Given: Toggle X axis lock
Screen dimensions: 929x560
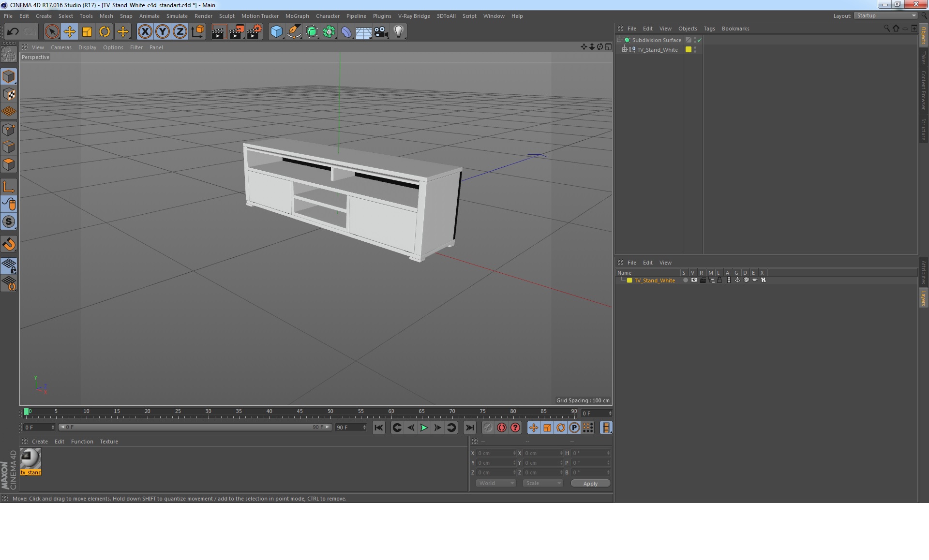Looking at the screenshot, I should click(145, 32).
